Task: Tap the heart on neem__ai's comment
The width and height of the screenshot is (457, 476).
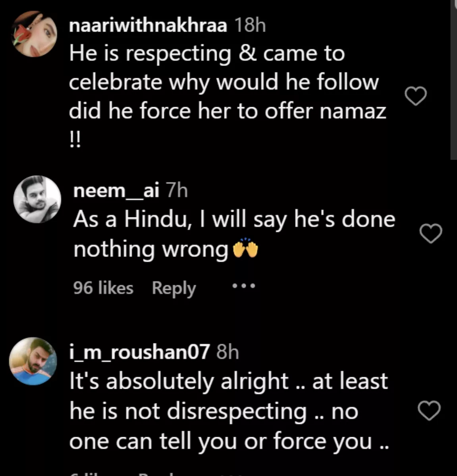Action: pos(431,233)
